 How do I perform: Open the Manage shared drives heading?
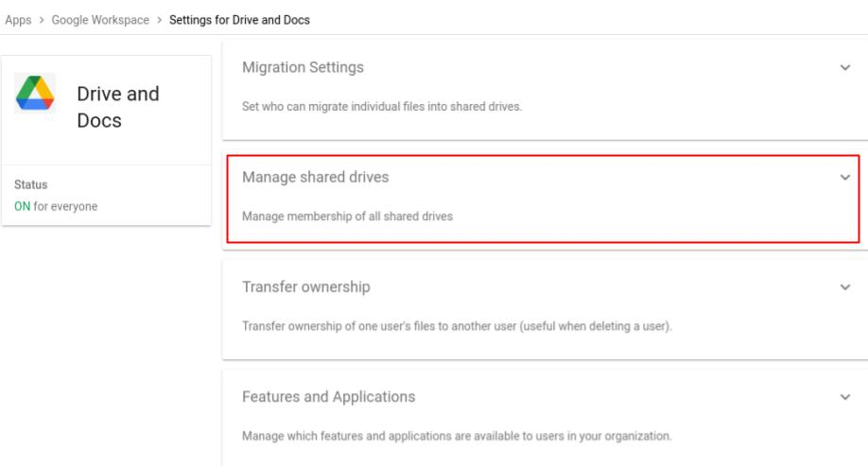[x=316, y=177]
